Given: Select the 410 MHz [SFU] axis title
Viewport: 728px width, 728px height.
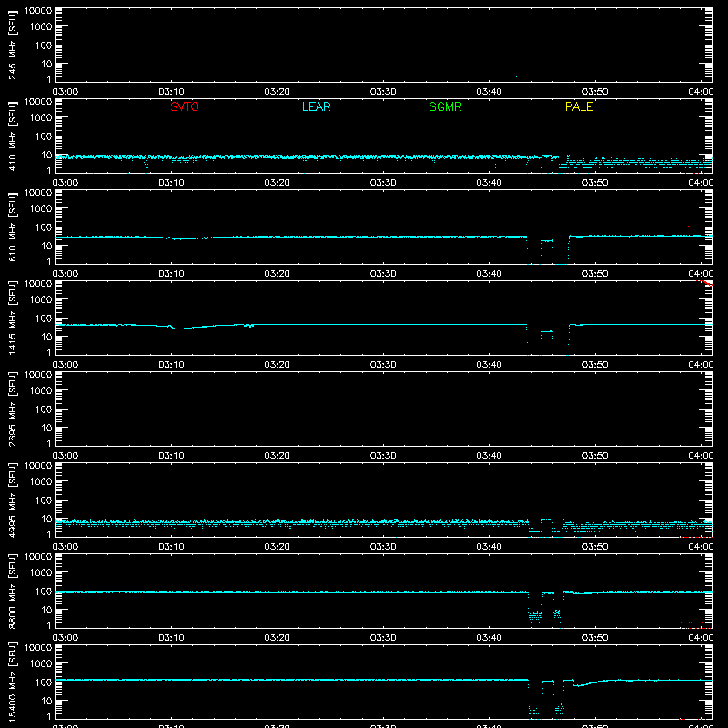Looking at the screenshot, I should click(12, 136).
